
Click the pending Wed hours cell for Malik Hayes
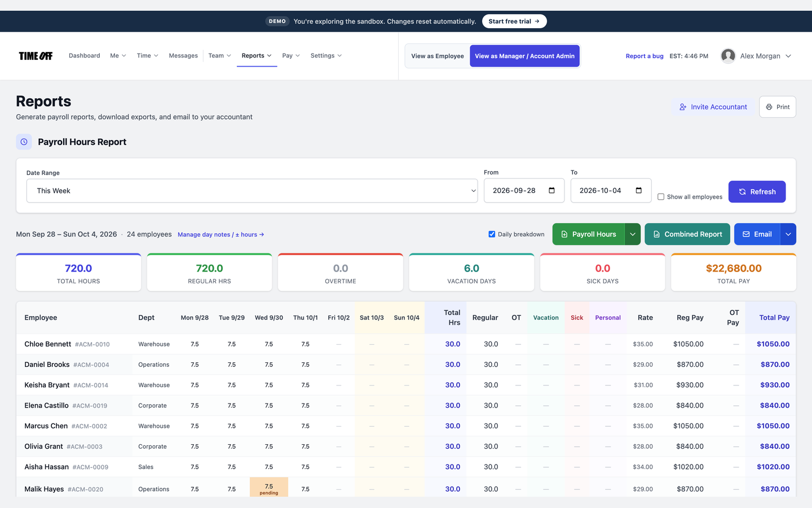269,488
